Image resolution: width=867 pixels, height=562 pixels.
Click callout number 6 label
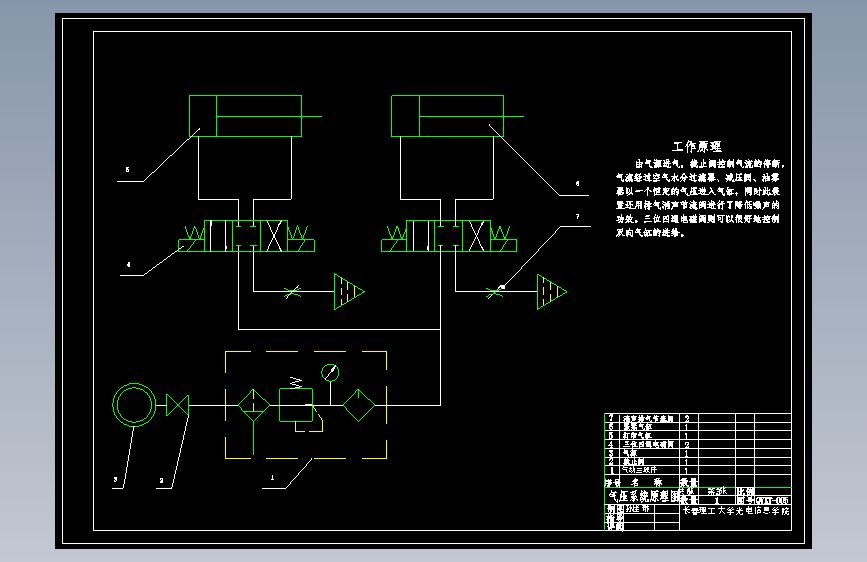[577, 184]
